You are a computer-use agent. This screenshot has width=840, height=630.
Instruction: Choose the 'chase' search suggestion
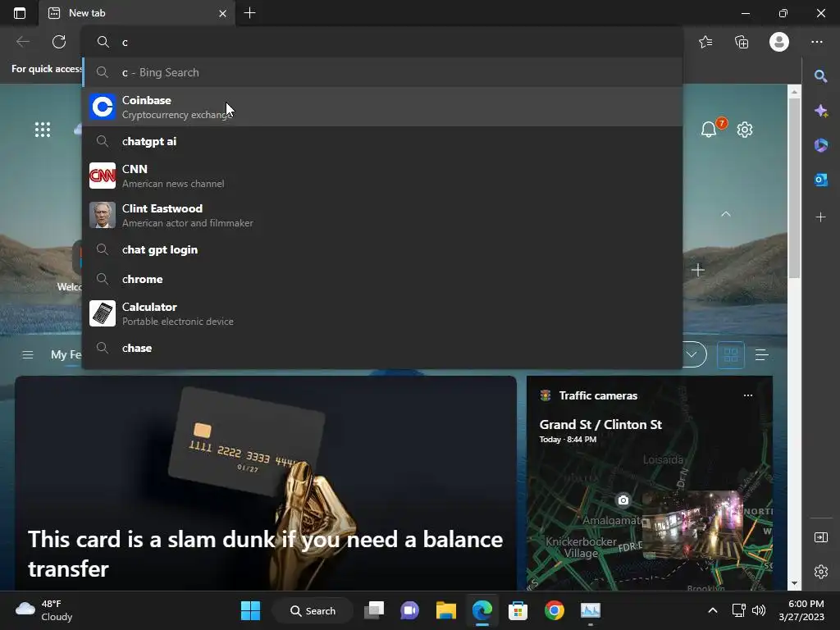click(382, 348)
